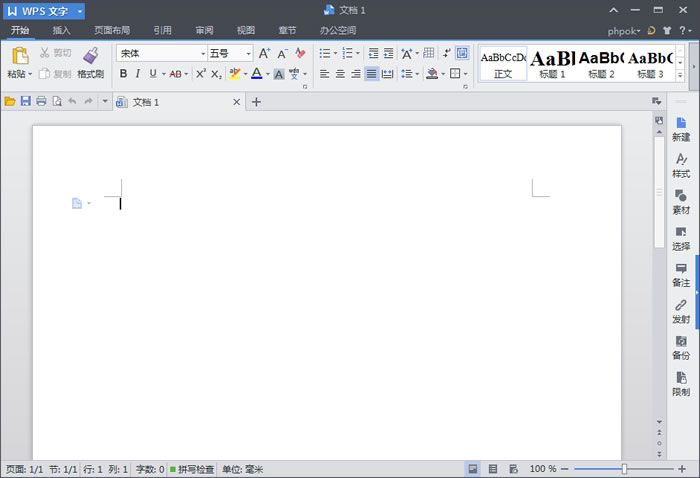
Task: Click the 新建 new document sidebar button
Action: (681, 128)
